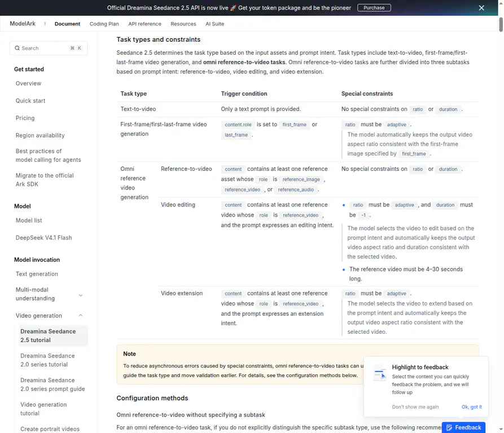This screenshot has height=433, width=504.
Task: Open the Feedback panel
Action: point(463,427)
